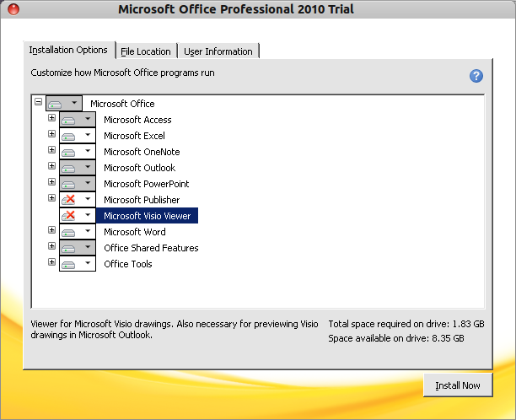
Task: Open install-state dropdown for Microsoft Excel
Action: click(78, 136)
